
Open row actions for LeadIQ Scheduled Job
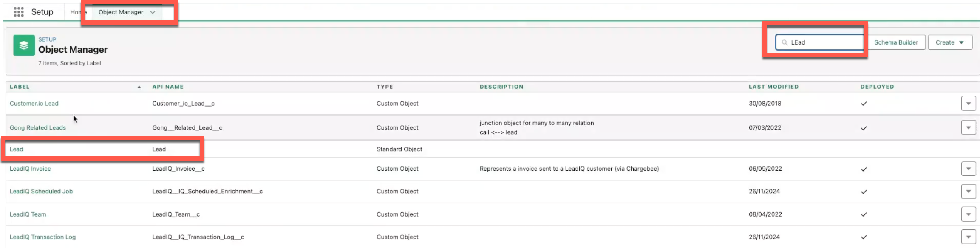pos(968,192)
